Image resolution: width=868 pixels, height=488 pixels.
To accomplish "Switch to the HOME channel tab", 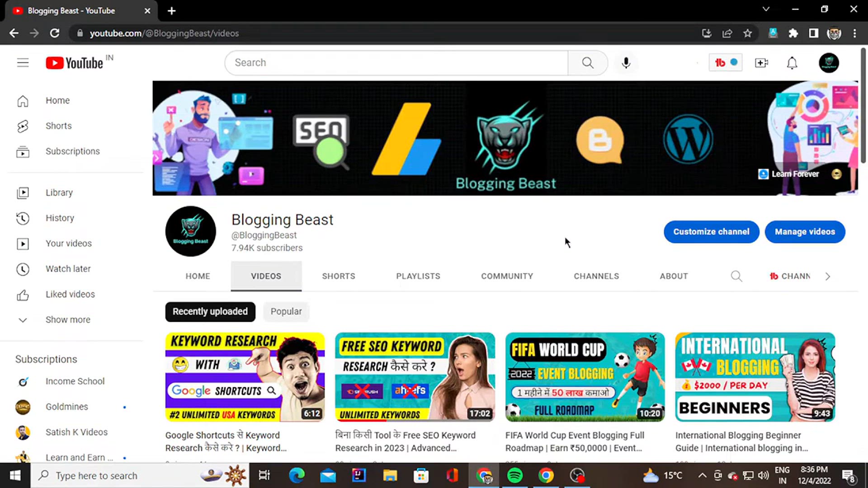I will click(198, 276).
